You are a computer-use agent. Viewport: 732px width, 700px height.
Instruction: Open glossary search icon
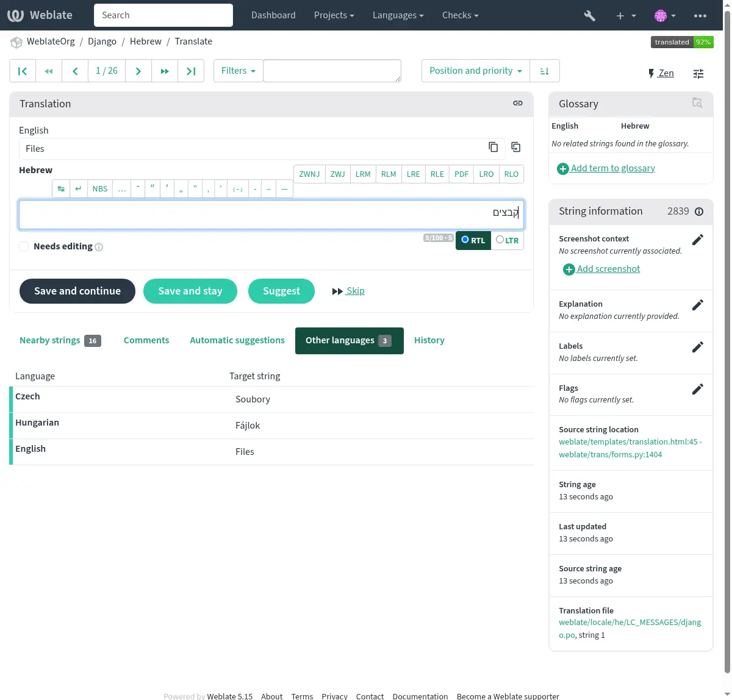pyautogui.click(x=697, y=103)
